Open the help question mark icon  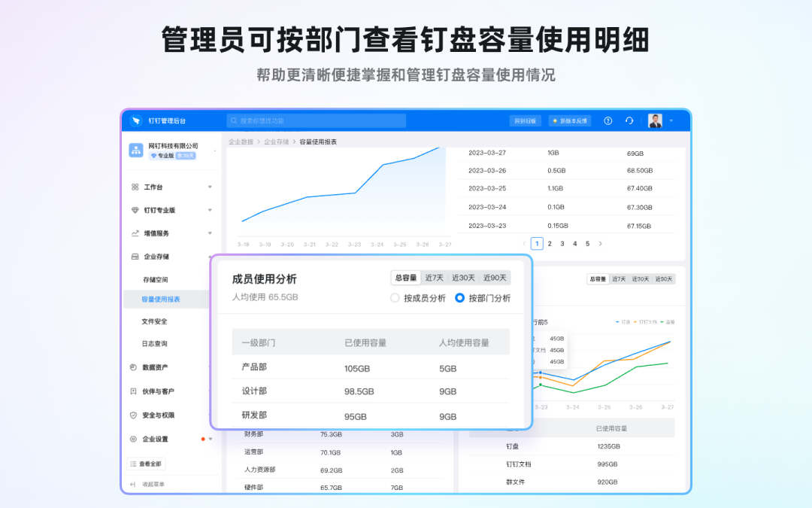click(608, 120)
